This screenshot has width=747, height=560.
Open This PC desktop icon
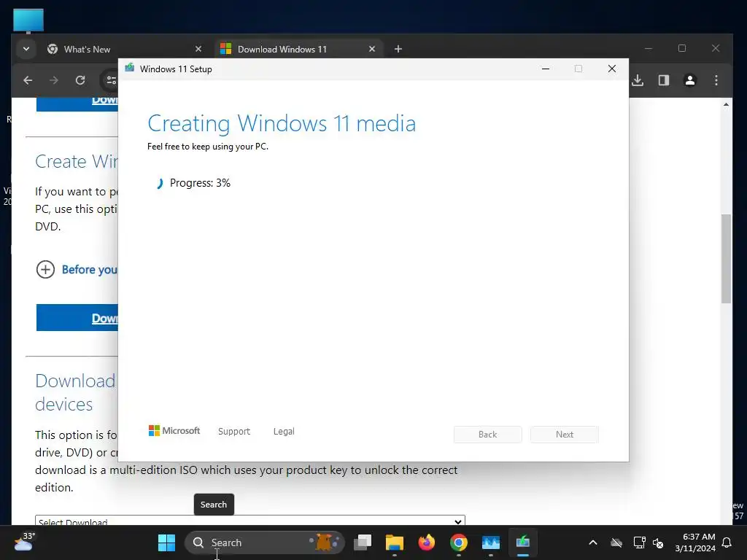[x=28, y=21]
